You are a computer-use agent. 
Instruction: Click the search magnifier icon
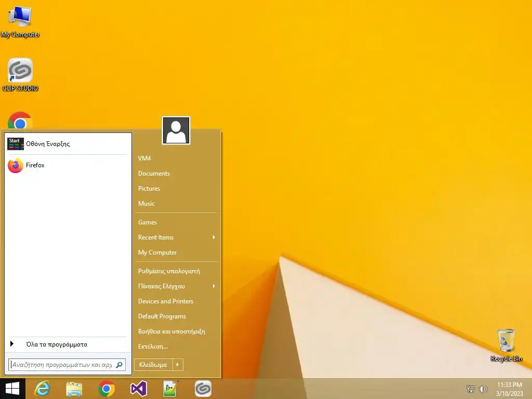(119, 365)
